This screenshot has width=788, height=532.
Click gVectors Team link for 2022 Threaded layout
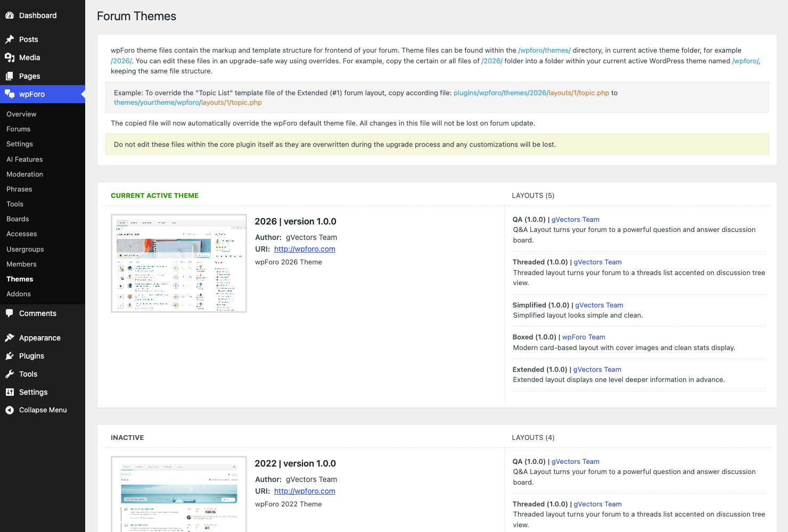(x=597, y=504)
